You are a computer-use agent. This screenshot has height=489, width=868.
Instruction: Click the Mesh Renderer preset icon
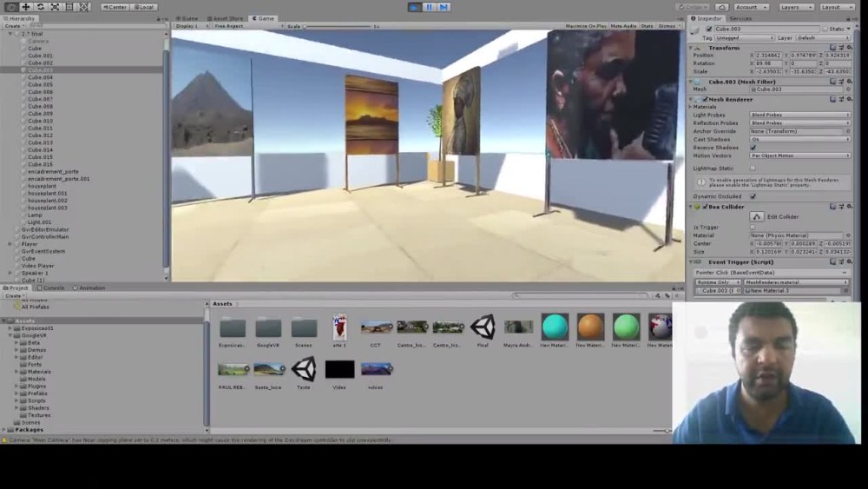[841, 99]
